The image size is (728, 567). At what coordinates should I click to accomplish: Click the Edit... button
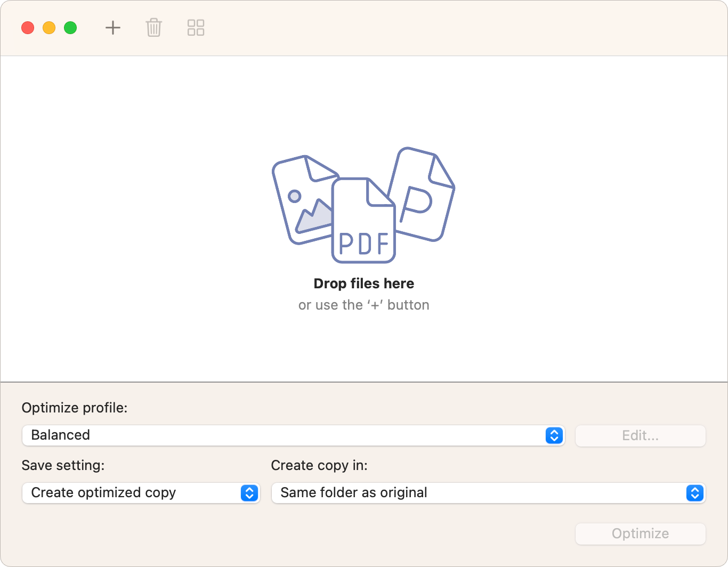pos(640,435)
